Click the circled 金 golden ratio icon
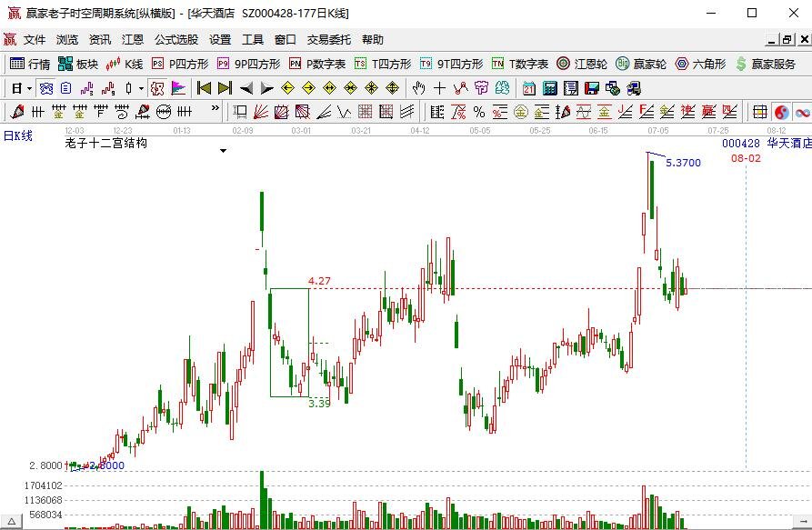Image resolution: width=812 pixels, height=530 pixels. tap(521, 112)
